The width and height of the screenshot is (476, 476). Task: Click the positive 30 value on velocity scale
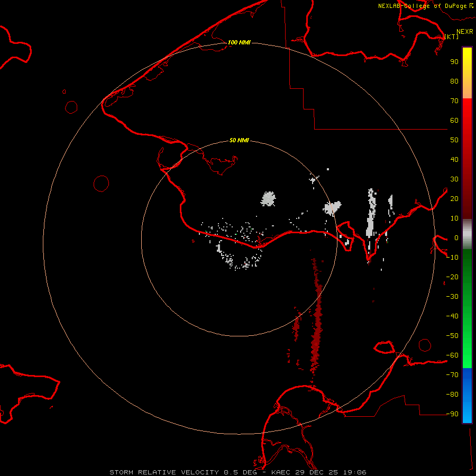[x=454, y=179]
